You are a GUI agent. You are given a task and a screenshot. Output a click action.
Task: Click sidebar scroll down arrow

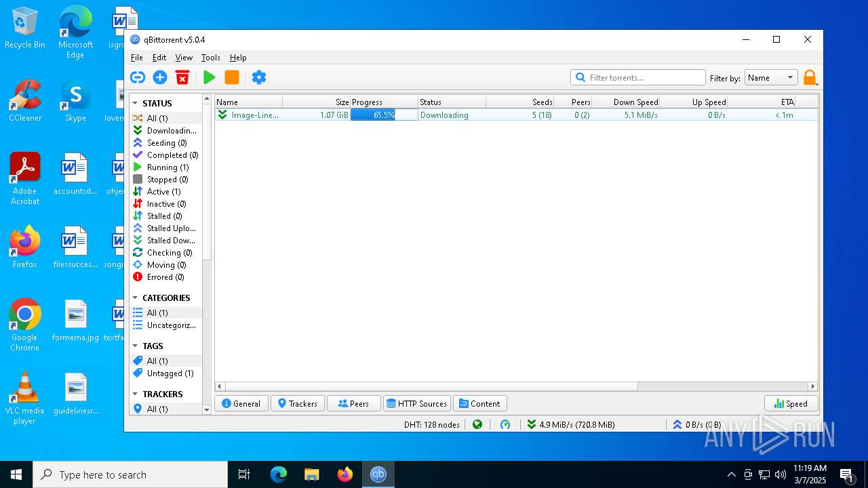coord(207,409)
